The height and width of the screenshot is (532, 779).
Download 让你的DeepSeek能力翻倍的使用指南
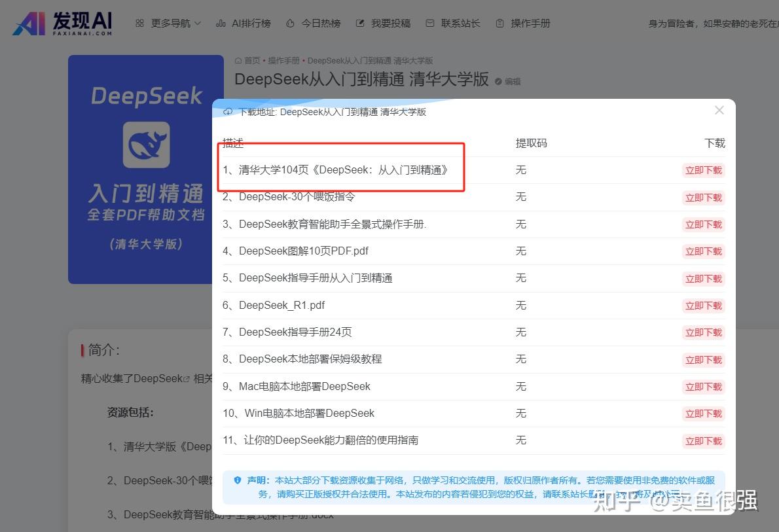704,441
